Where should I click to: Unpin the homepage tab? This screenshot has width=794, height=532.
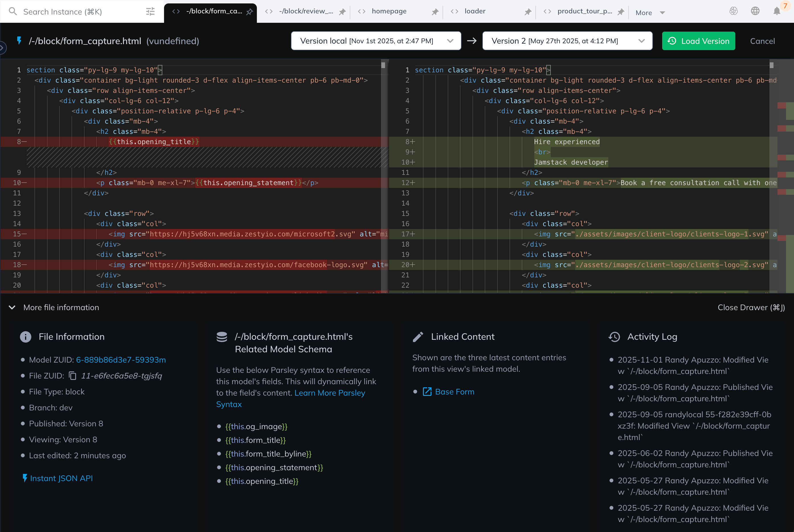[x=435, y=12]
